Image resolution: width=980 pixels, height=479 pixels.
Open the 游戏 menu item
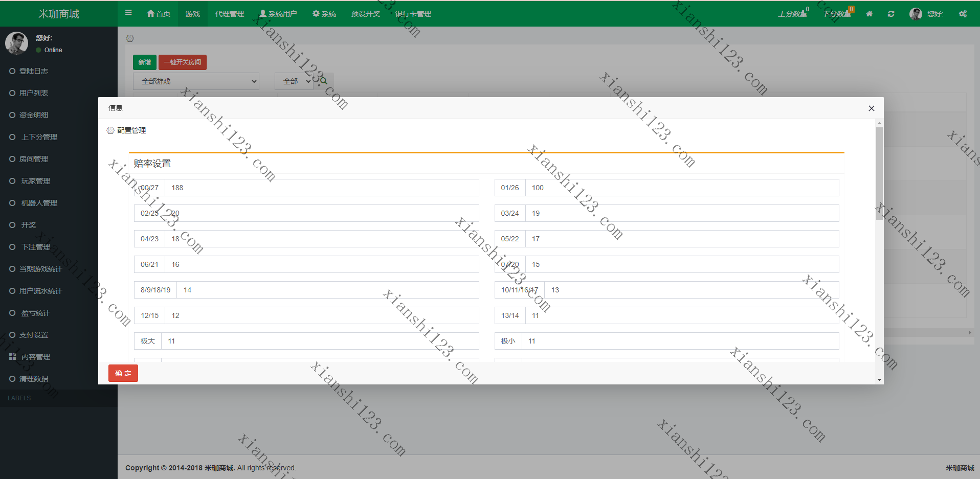(x=193, y=14)
